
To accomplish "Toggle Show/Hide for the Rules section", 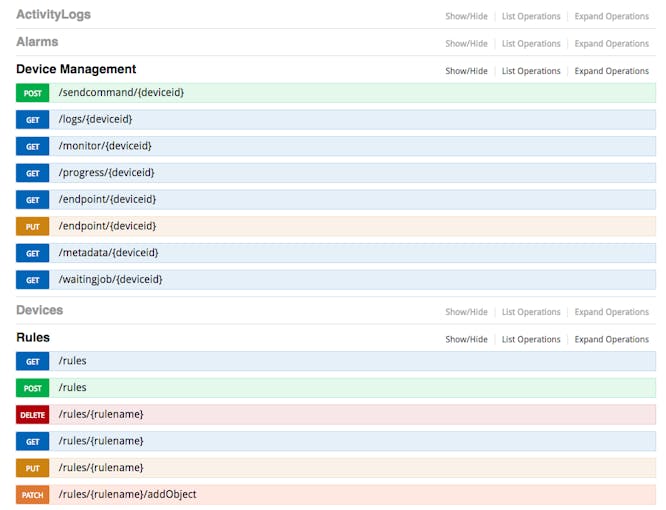I will [466, 339].
